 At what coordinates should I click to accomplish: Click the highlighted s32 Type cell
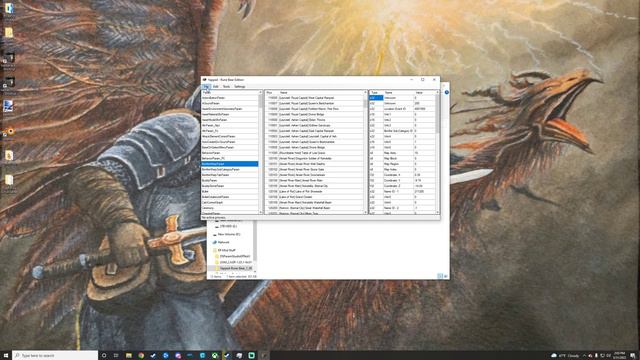[376, 98]
